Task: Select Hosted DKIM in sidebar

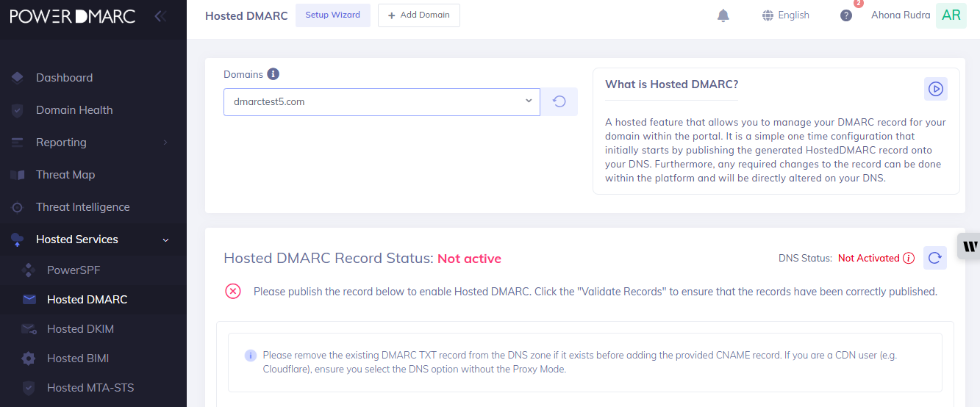Action: pyautogui.click(x=80, y=329)
